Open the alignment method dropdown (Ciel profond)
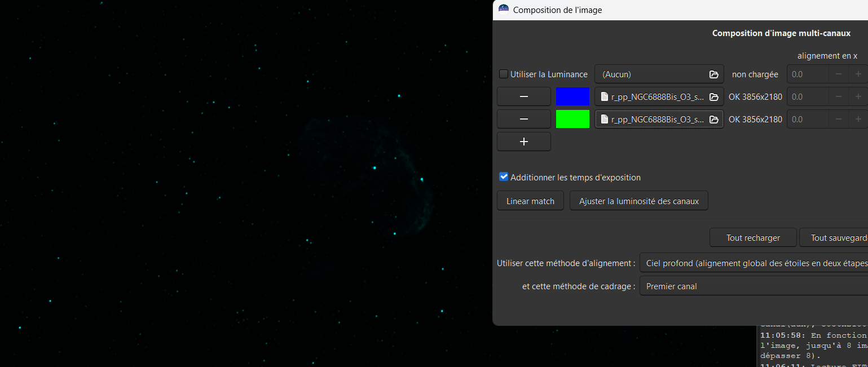This screenshot has height=367, width=868. [x=754, y=263]
